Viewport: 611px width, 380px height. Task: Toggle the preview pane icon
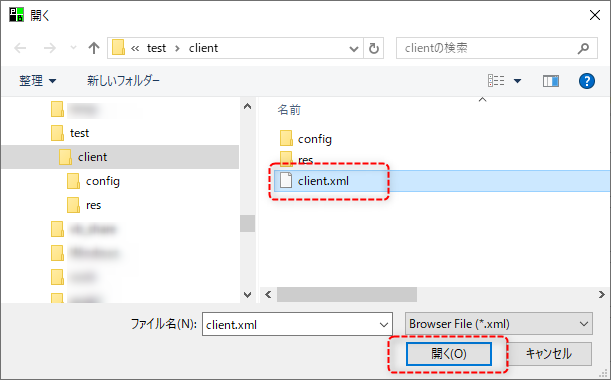551,81
